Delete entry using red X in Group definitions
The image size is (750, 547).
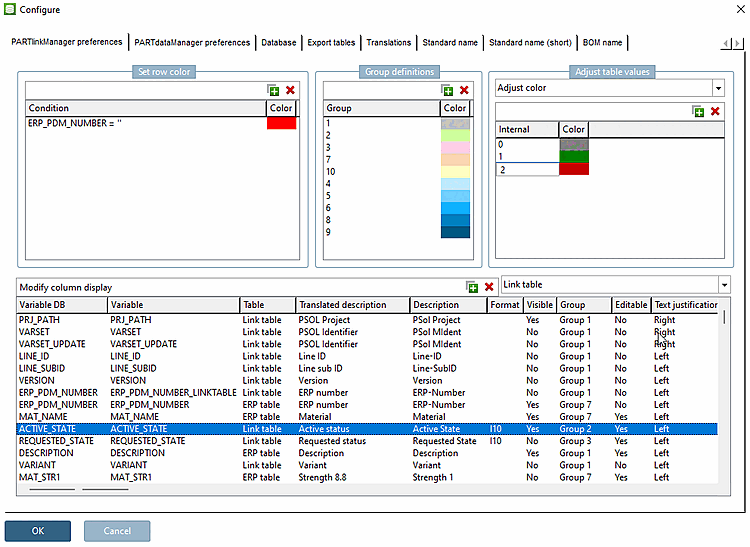click(464, 91)
